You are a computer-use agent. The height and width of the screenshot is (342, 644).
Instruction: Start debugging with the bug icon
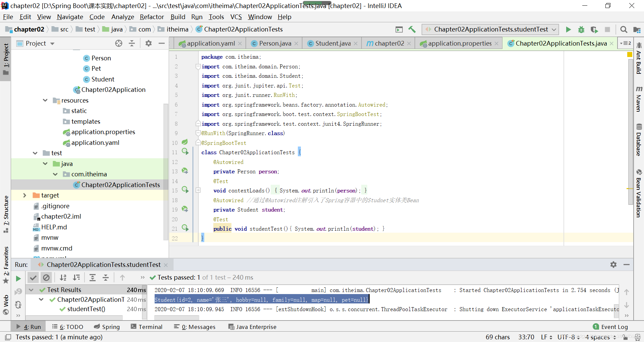point(581,30)
